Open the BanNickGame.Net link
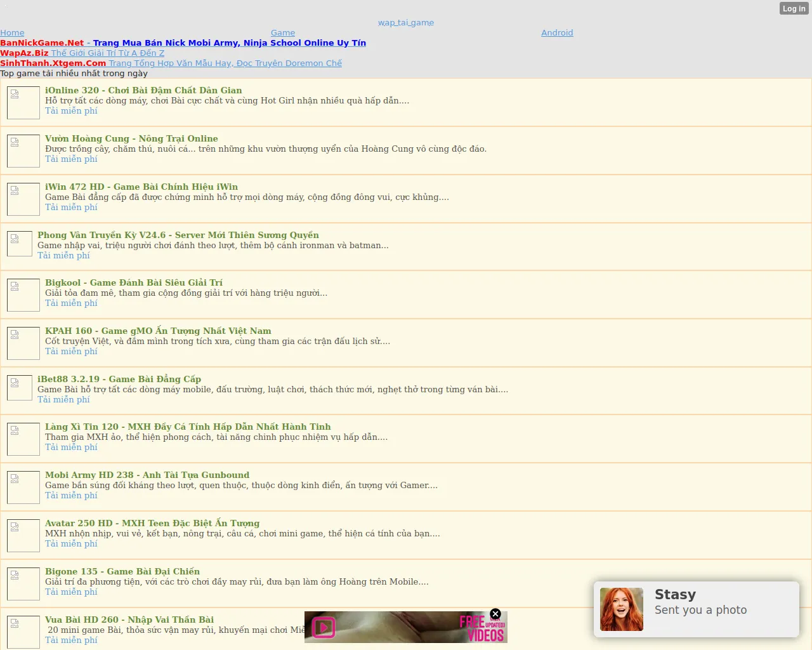Image resolution: width=812 pixels, height=650 pixels. click(x=183, y=43)
